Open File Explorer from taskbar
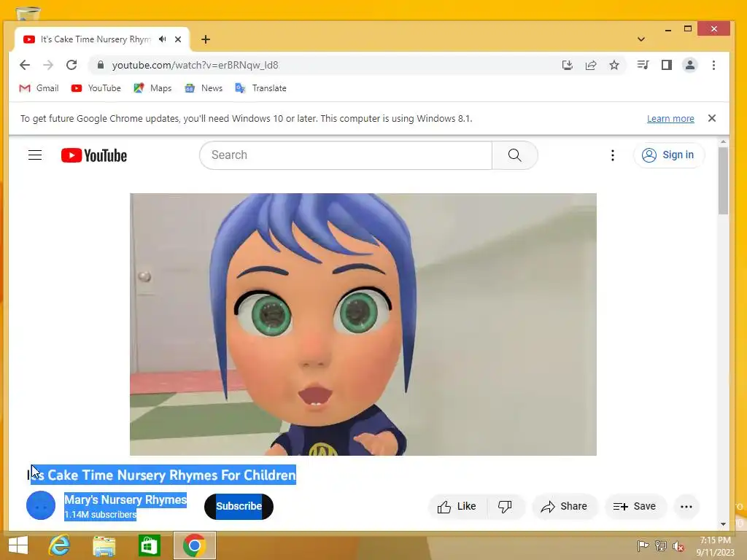Image resolution: width=747 pixels, height=560 pixels. click(x=104, y=545)
